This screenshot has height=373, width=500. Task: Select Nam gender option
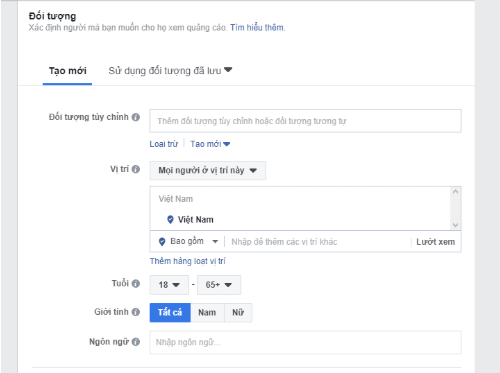point(207,312)
